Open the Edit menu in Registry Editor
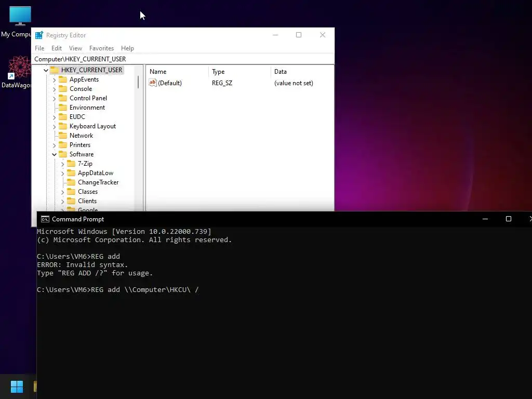The image size is (532, 399). 56,48
